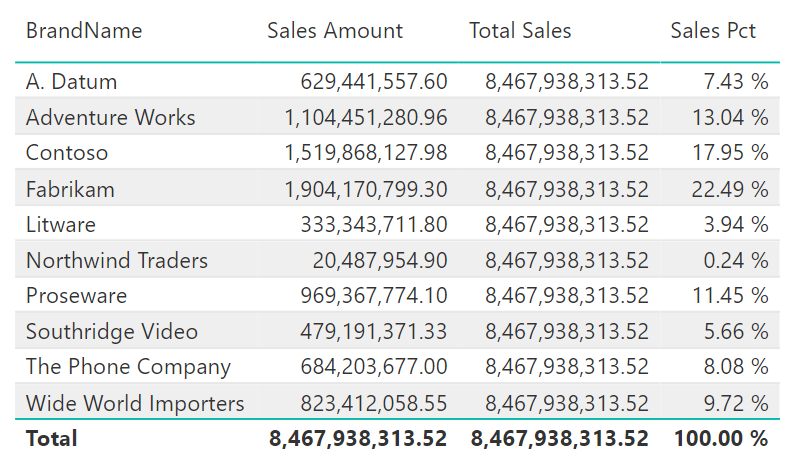Screen dimensions: 796x476
Task: Click the 5.66 % cell
Action: pos(736,332)
